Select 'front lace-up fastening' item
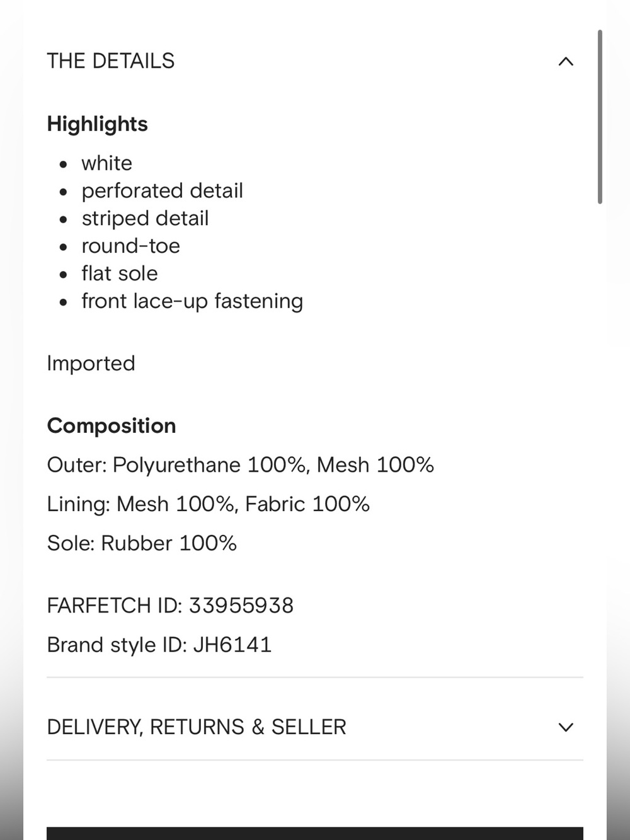The width and height of the screenshot is (630, 840). point(192,301)
